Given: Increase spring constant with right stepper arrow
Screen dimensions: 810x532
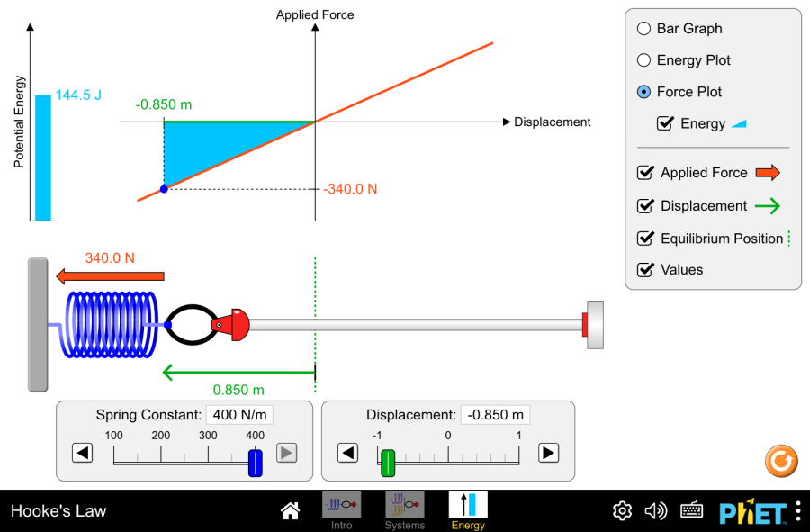Looking at the screenshot, I should pyautogui.click(x=286, y=453).
